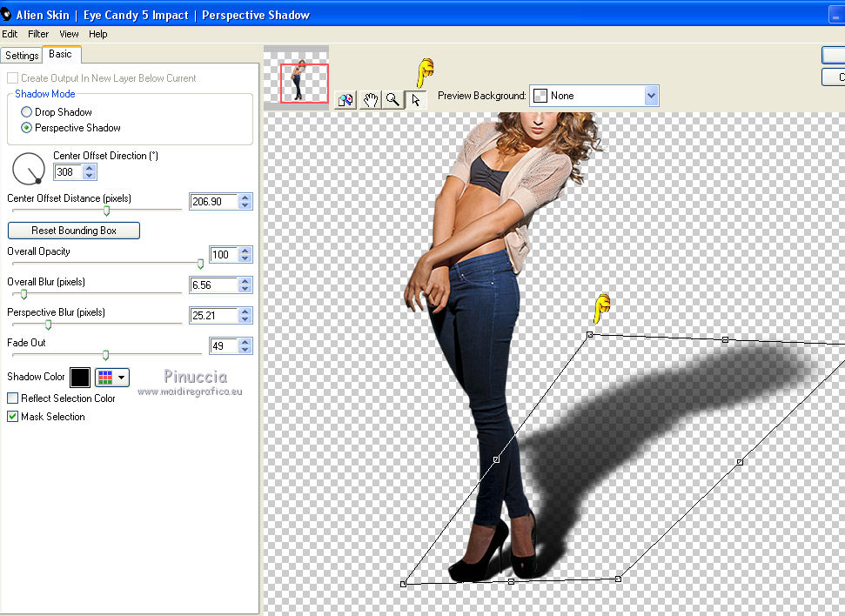This screenshot has width=845, height=616.
Task: Select Perspective Shadow mode
Action: [x=26, y=128]
